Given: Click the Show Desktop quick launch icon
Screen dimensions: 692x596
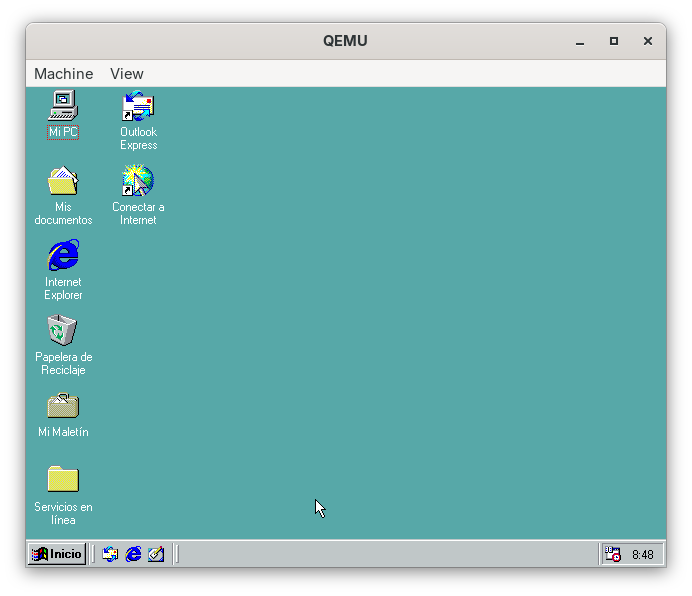Looking at the screenshot, I should [156, 554].
